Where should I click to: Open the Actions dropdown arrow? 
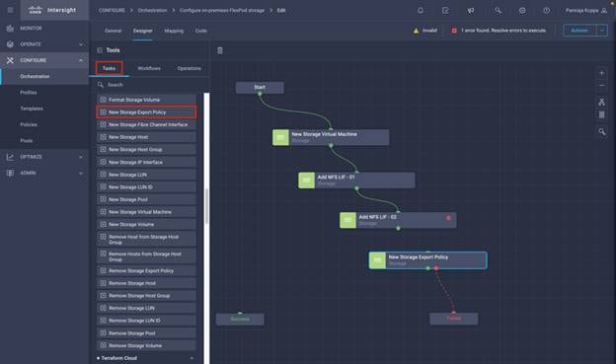point(602,31)
